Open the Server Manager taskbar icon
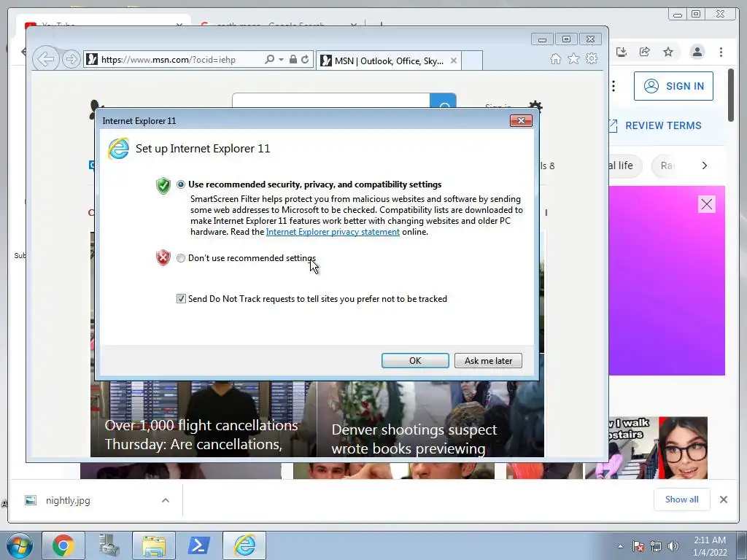 tap(109, 545)
